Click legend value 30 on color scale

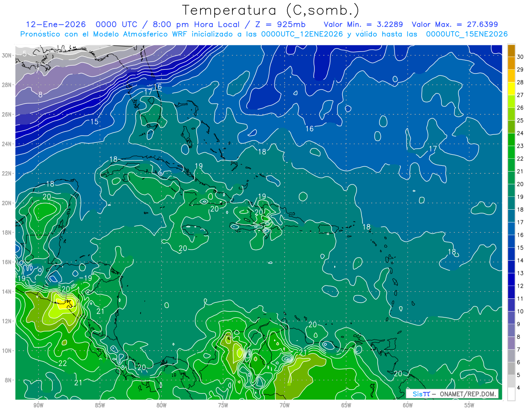[521, 56]
